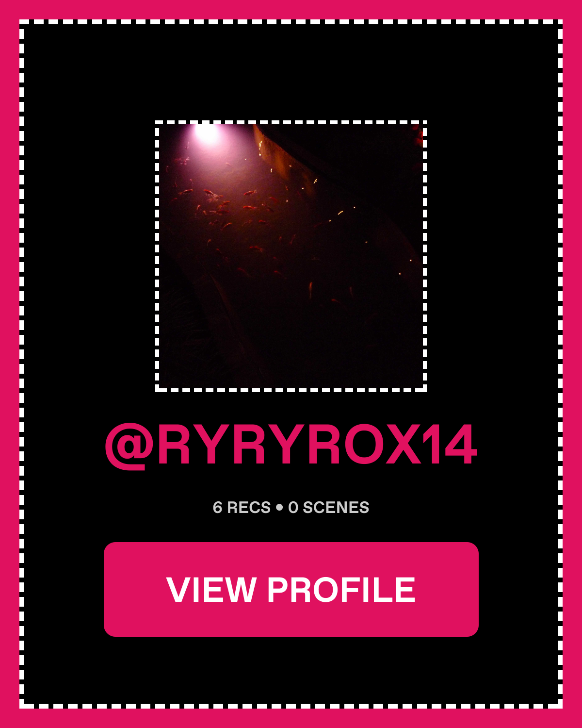Click the View Profile button
The image size is (582, 728).
[291, 589]
